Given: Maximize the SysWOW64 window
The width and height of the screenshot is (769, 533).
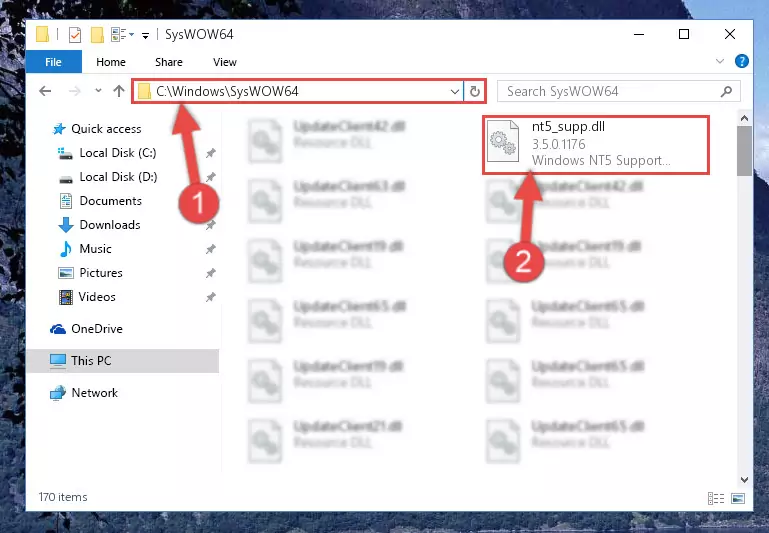Looking at the screenshot, I should 684,34.
